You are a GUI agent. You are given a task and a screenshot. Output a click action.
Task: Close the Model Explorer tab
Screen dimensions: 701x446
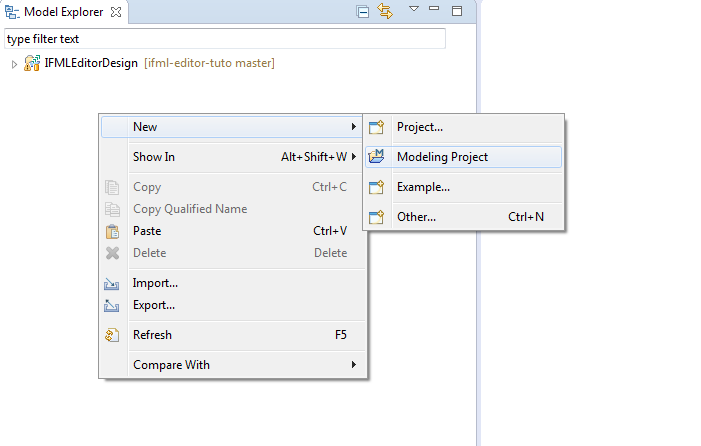(x=116, y=12)
